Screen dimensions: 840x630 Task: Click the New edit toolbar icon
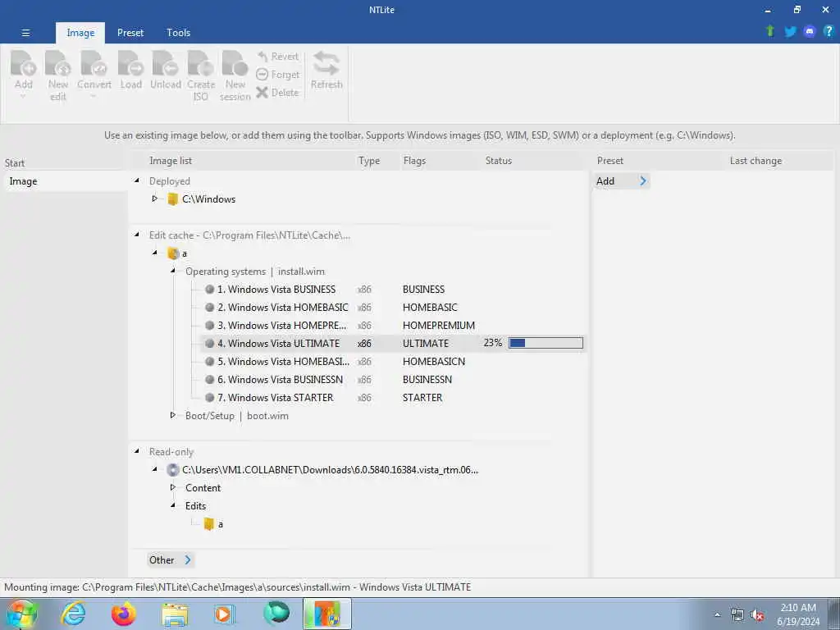pyautogui.click(x=58, y=63)
